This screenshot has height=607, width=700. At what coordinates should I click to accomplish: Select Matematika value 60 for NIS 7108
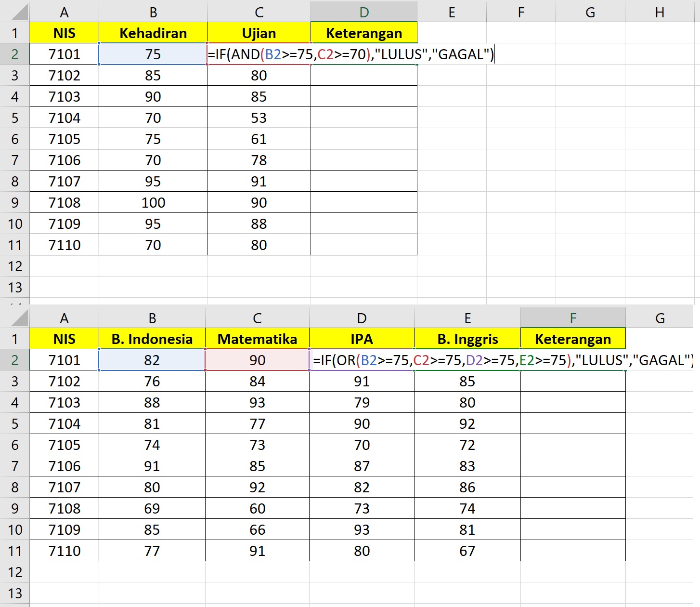(x=257, y=508)
